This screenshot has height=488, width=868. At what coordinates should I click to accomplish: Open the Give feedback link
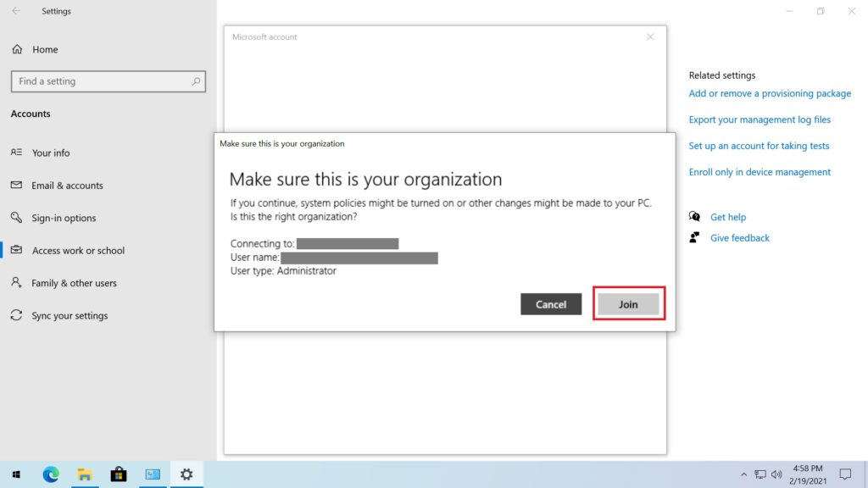pyautogui.click(x=739, y=238)
